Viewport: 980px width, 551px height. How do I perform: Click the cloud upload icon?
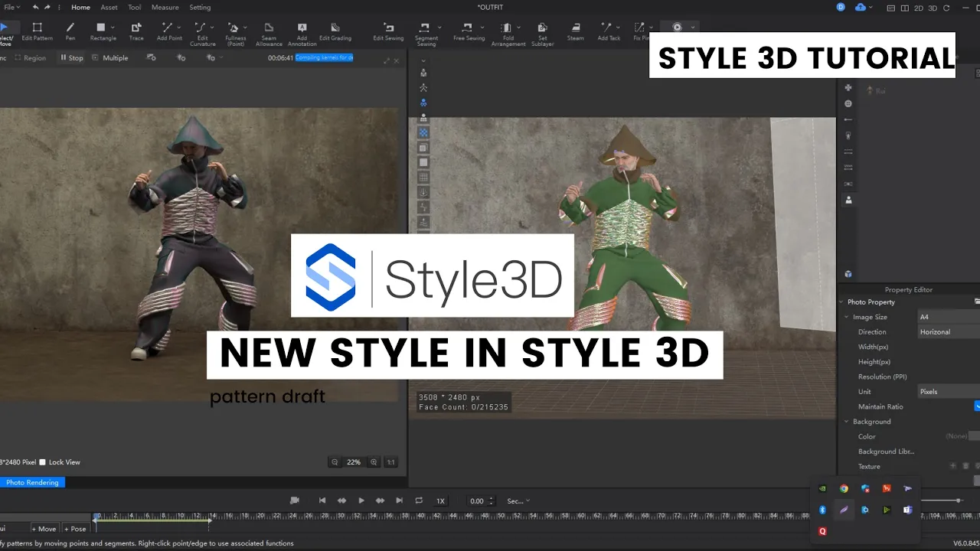click(861, 7)
